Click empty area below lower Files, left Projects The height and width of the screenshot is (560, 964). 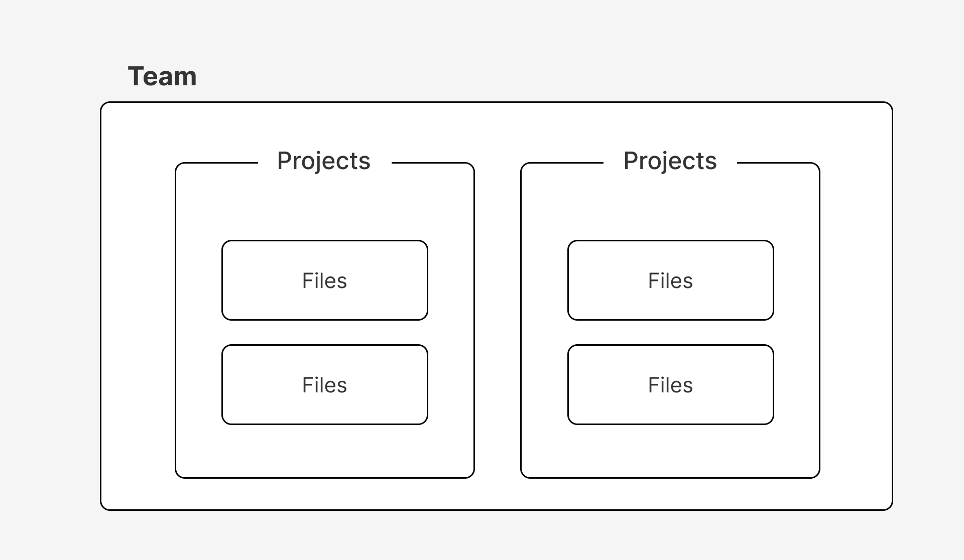tap(325, 451)
